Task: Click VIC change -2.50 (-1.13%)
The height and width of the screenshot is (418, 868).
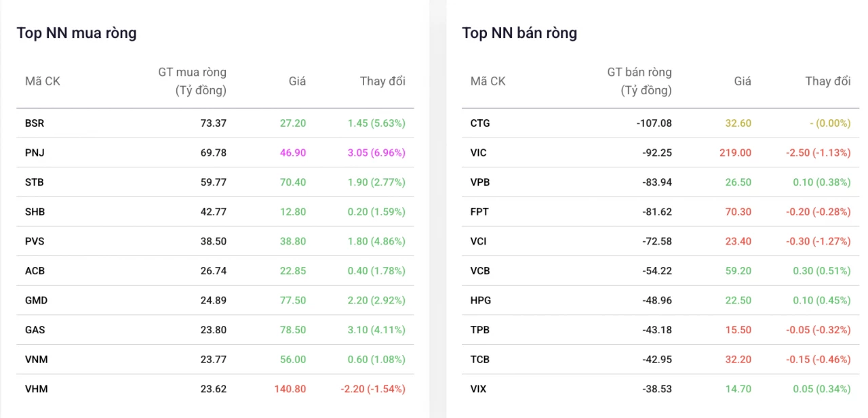Action: coord(818,152)
